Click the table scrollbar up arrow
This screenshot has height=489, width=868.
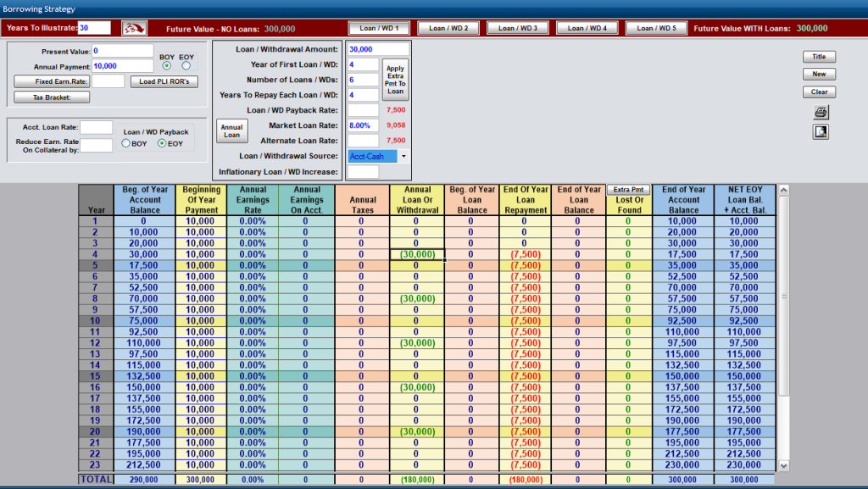point(783,191)
